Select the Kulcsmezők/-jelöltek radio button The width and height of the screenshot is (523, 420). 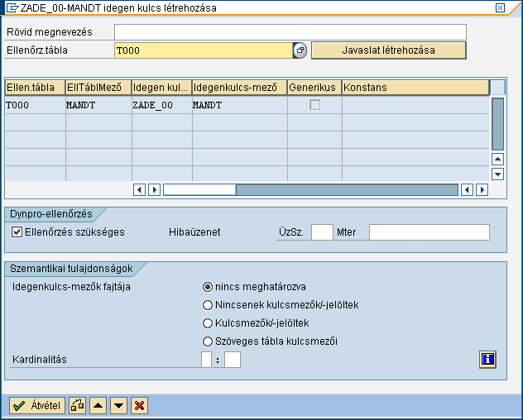[208, 323]
